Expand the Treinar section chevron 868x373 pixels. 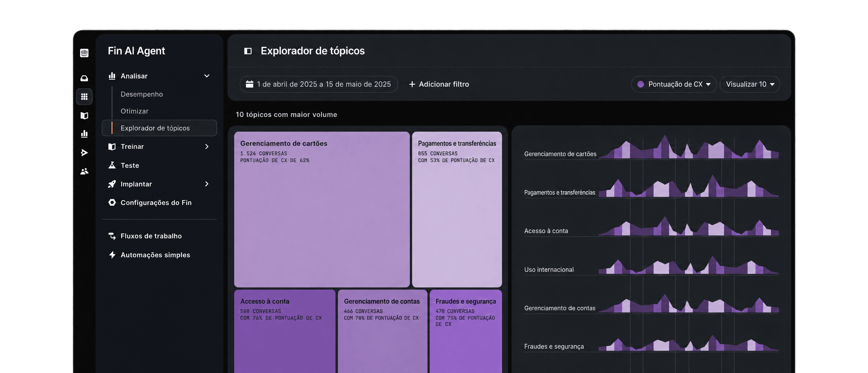click(x=207, y=146)
